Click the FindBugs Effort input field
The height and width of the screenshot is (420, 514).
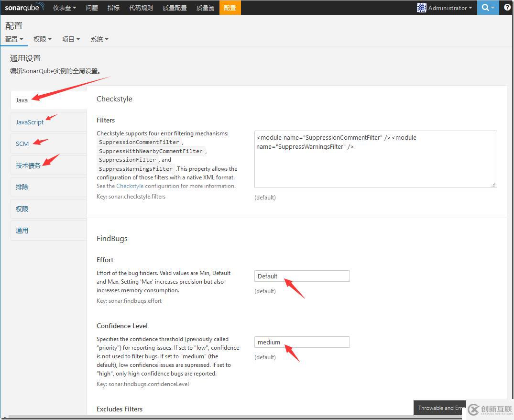tap(302, 276)
